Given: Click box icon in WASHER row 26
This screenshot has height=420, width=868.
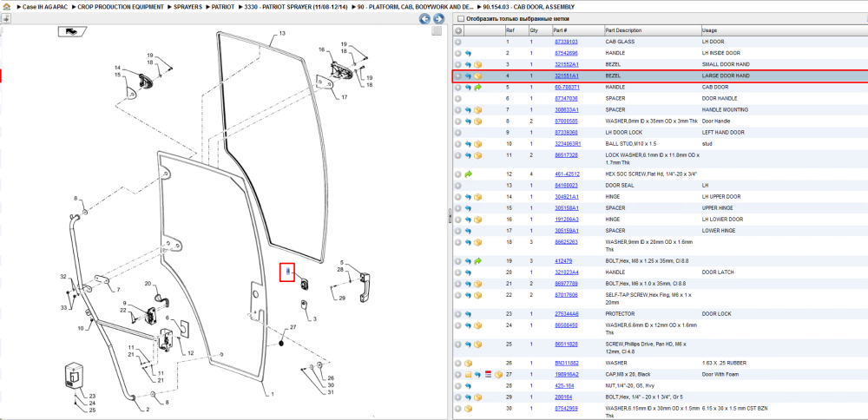Looking at the screenshot, I should (468, 363).
